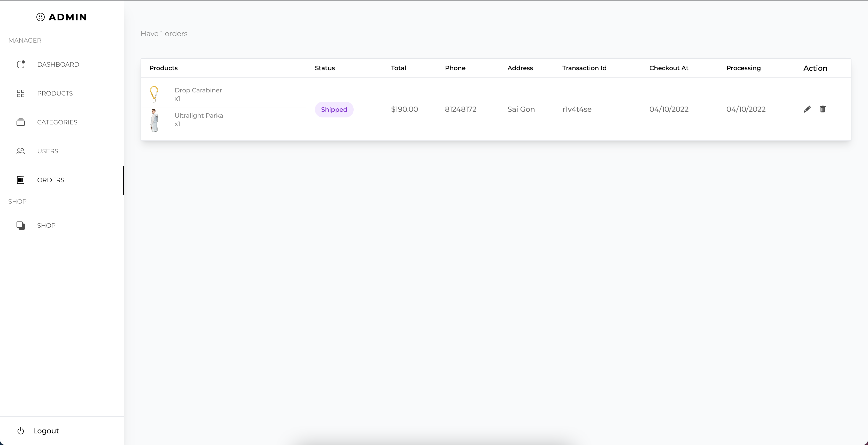This screenshot has height=445, width=868.
Task: Click the Products column header
Action: point(164,68)
